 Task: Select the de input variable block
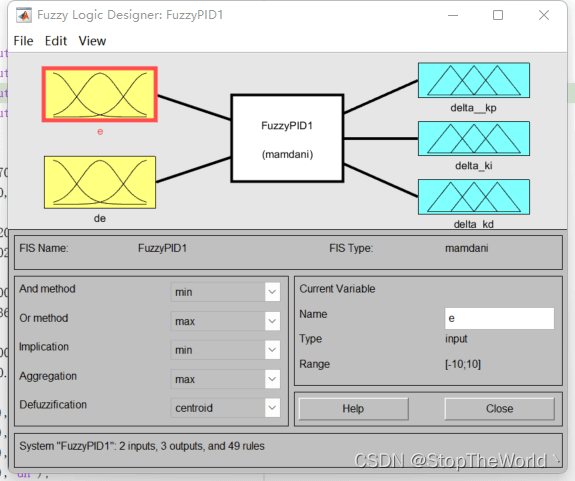pyautogui.click(x=100, y=182)
